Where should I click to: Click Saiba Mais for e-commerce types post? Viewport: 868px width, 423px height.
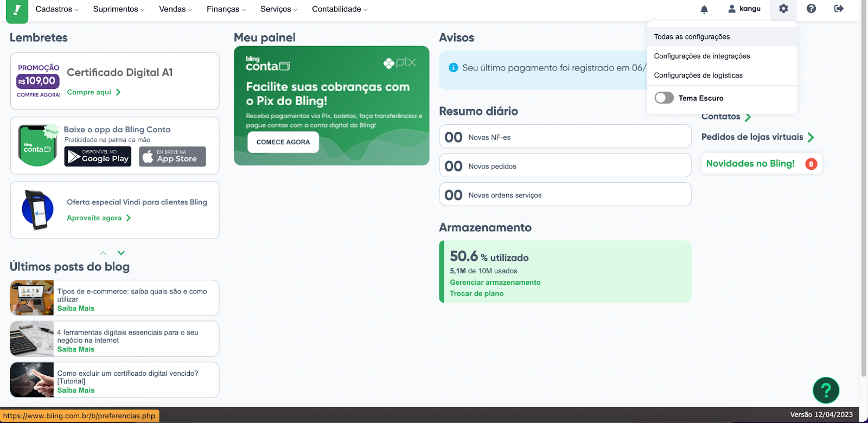pos(76,308)
